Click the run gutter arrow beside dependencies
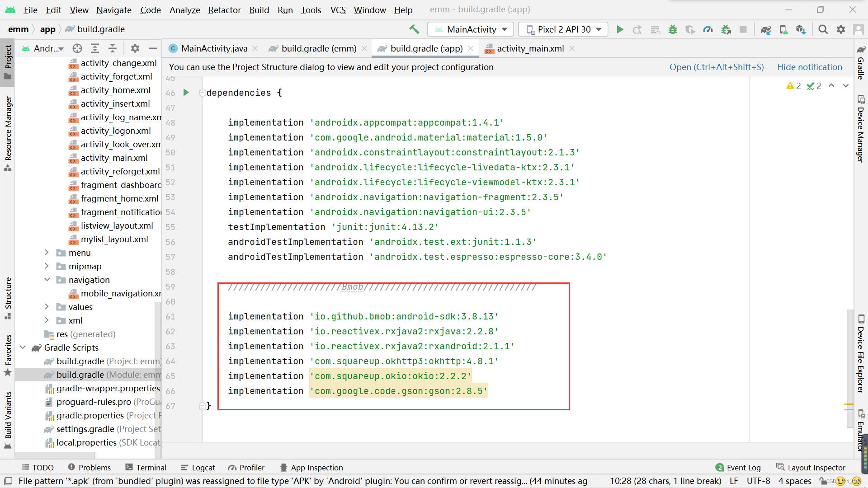 186,92
